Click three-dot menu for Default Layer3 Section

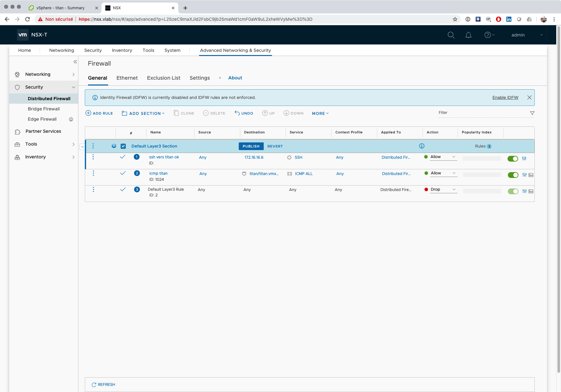93,146
